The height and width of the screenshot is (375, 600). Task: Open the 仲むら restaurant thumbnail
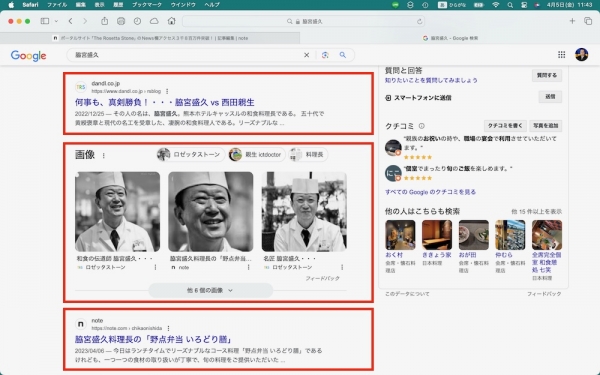coord(510,235)
